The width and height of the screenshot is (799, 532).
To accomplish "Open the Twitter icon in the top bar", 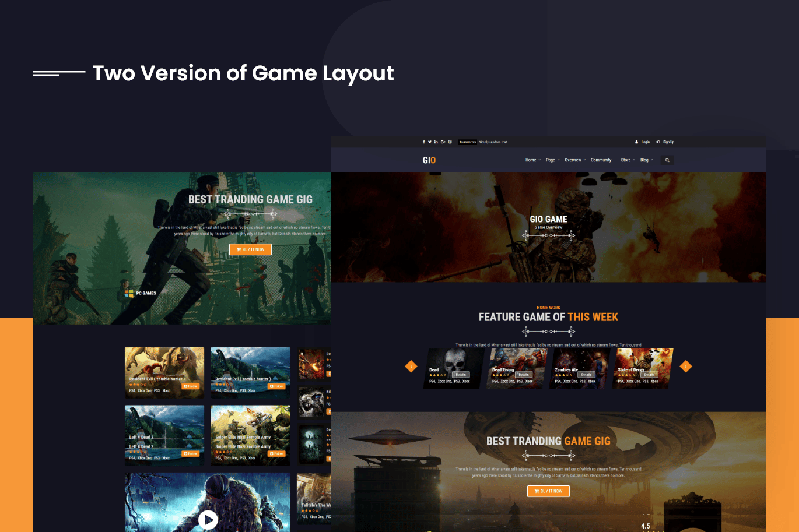I will [x=430, y=142].
